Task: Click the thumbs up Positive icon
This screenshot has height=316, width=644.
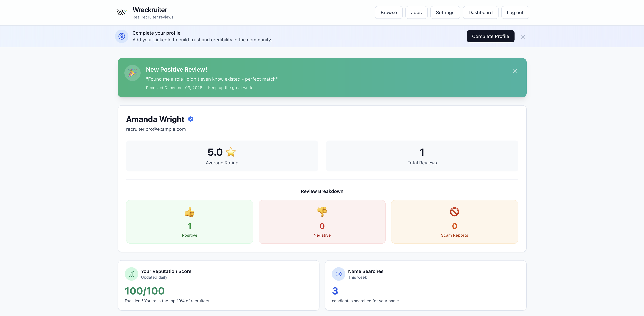Action: click(190, 212)
